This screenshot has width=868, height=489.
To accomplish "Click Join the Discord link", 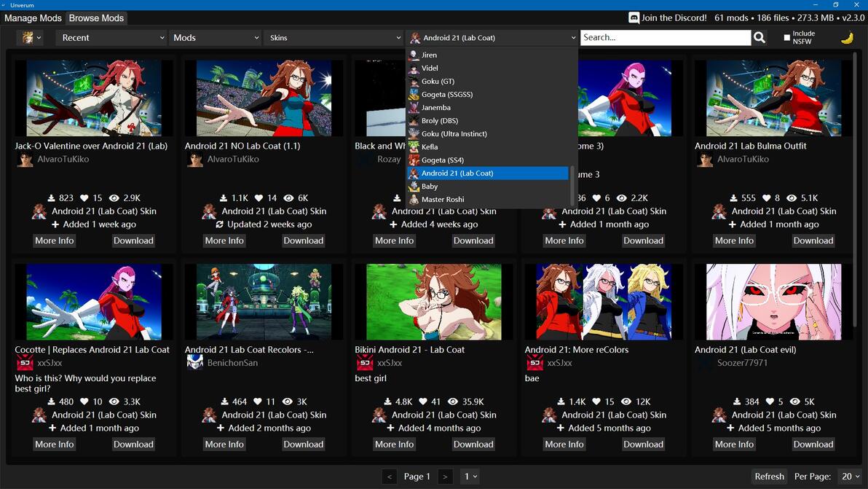I will click(x=674, y=17).
